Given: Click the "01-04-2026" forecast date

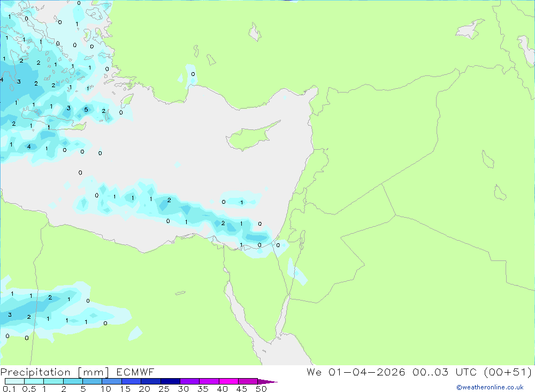Looking at the screenshot, I should pos(367,372).
